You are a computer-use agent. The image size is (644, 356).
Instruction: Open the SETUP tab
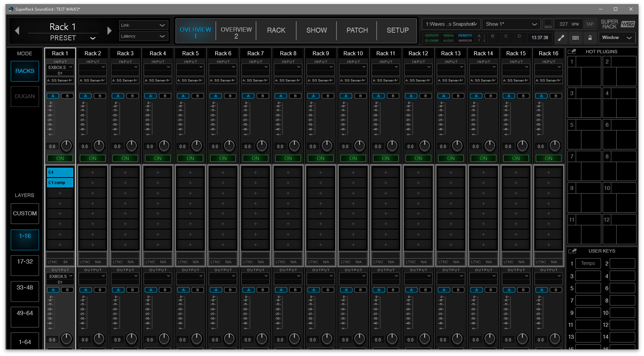(x=397, y=30)
